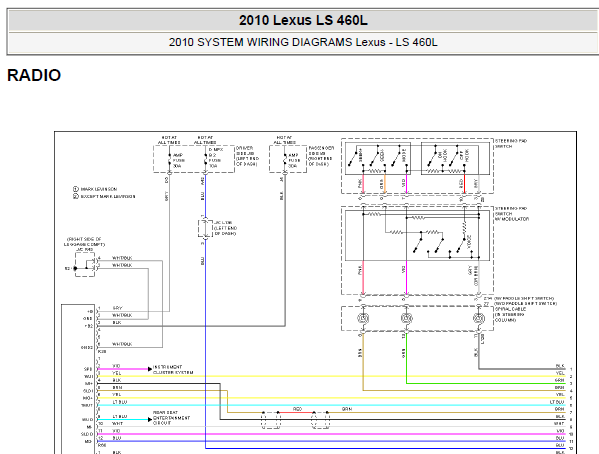This screenshot has height=454, width=599.
Task: Click the 'R56' connector label
Action: coord(102,445)
